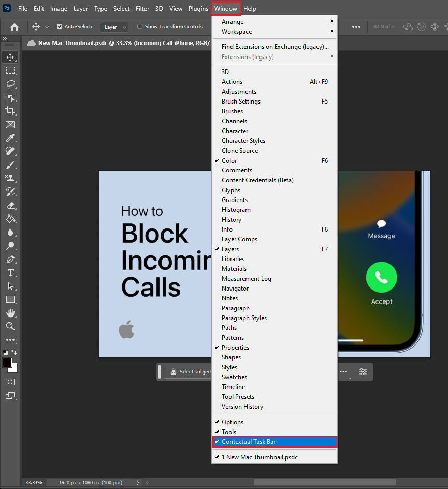The height and width of the screenshot is (489, 448).
Task: Click the Home icon in options bar
Action: [15, 27]
